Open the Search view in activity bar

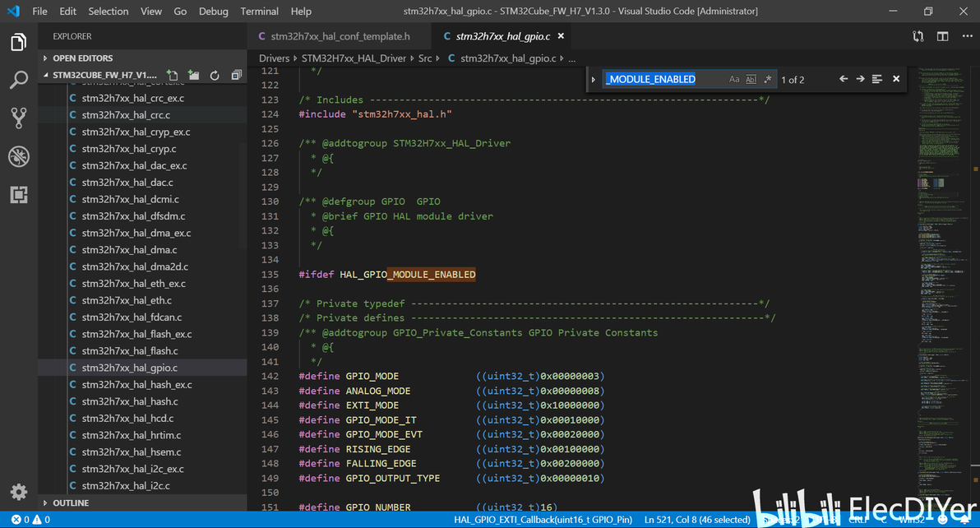pyautogui.click(x=18, y=80)
